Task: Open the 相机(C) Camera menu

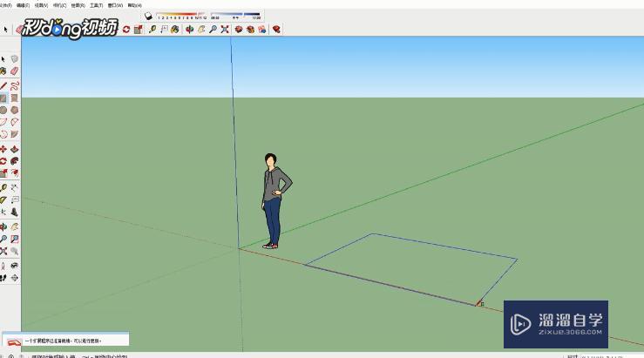Action: point(59,5)
